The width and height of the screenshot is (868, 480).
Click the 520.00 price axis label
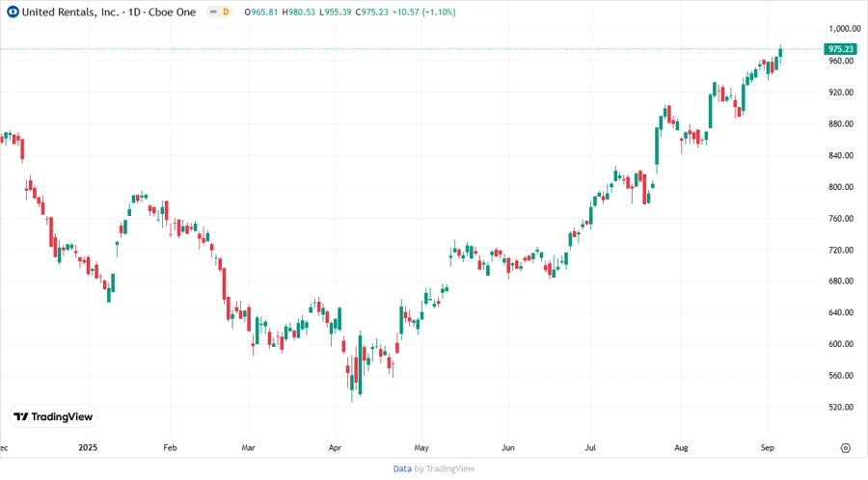tap(841, 407)
